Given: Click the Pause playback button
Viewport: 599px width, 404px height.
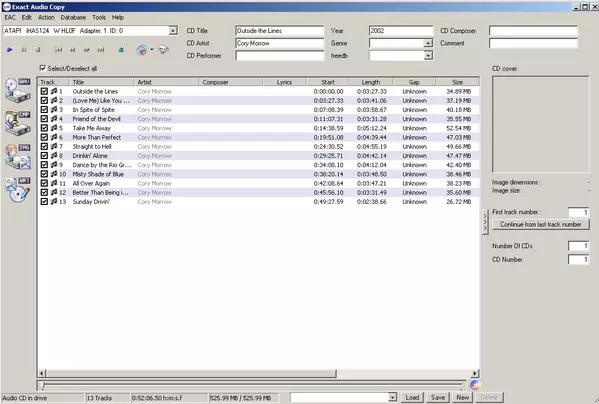Looking at the screenshot, I should (x=24, y=50).
